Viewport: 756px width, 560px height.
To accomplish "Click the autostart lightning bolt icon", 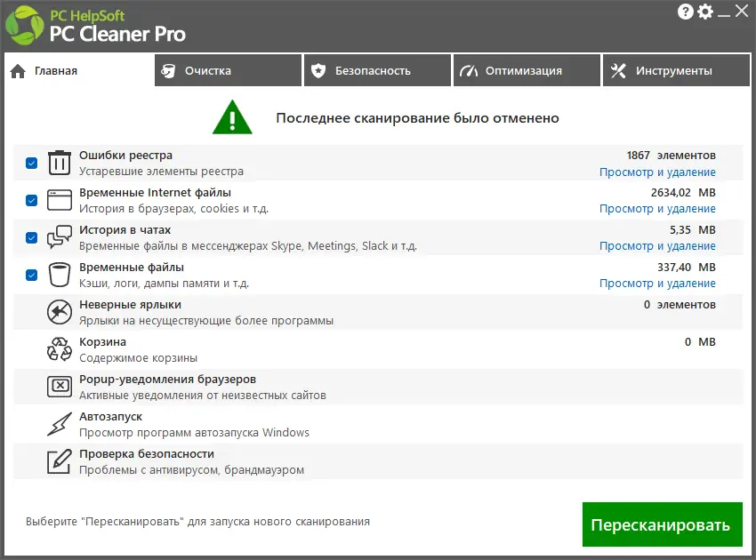I will coord(59,424).
